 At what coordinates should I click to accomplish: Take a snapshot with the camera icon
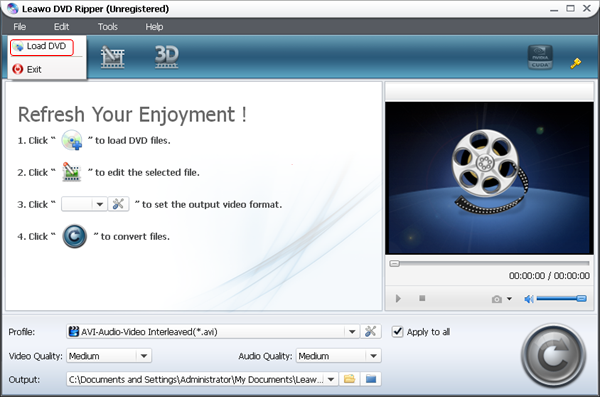click(x=497, y=299)
